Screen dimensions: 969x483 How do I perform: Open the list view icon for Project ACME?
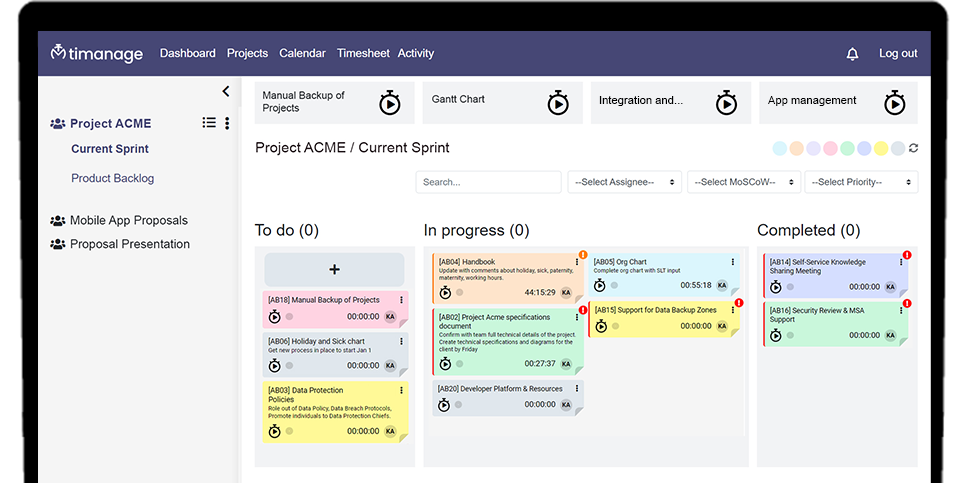pos(209,123)
